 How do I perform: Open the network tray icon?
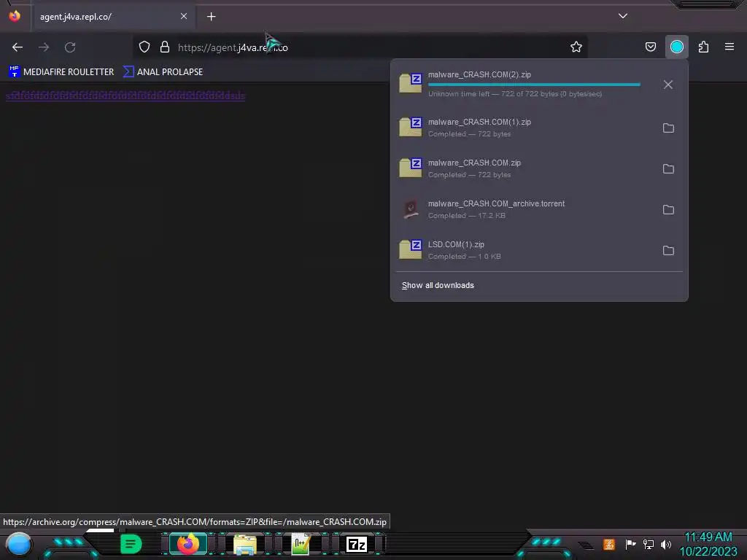[649, 544]
